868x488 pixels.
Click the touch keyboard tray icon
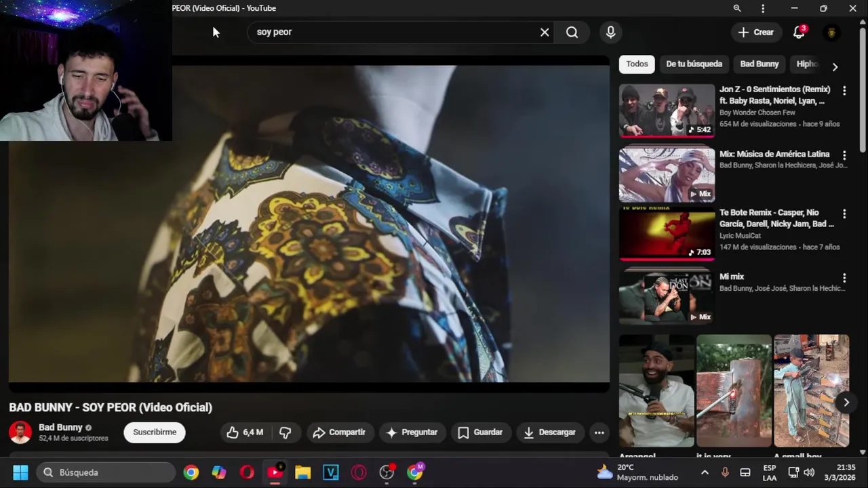tap(745, 472)
